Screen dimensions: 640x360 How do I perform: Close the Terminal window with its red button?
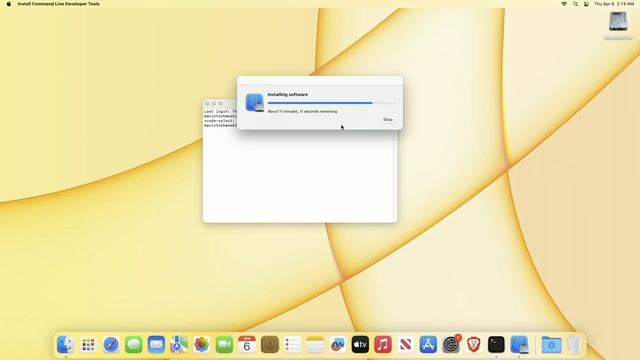tap(207, 104)
